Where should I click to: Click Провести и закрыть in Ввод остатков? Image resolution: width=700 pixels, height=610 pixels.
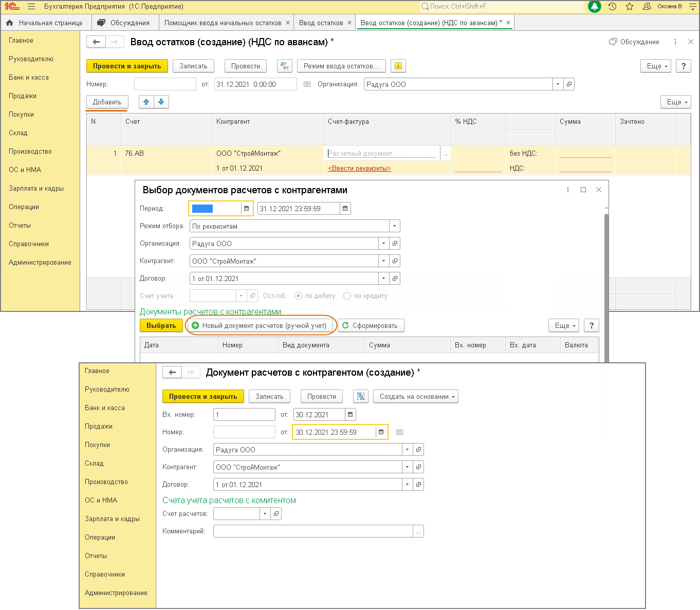coord(127,66)
